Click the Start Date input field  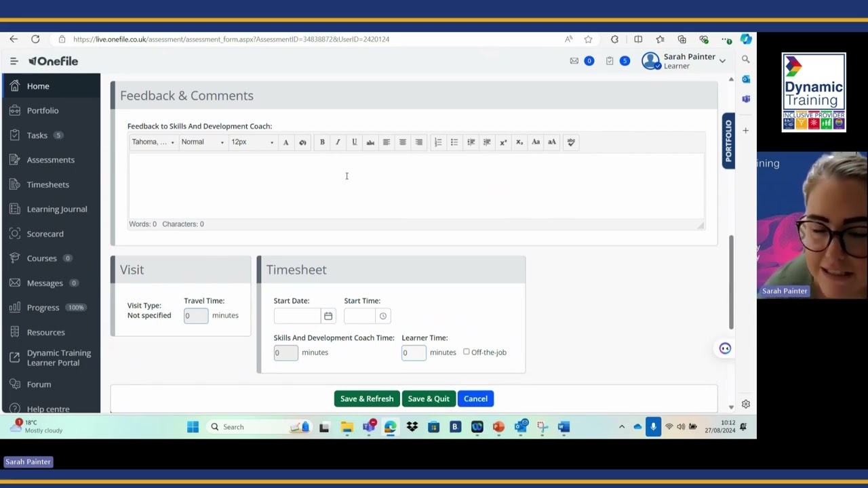click(297, 316)
